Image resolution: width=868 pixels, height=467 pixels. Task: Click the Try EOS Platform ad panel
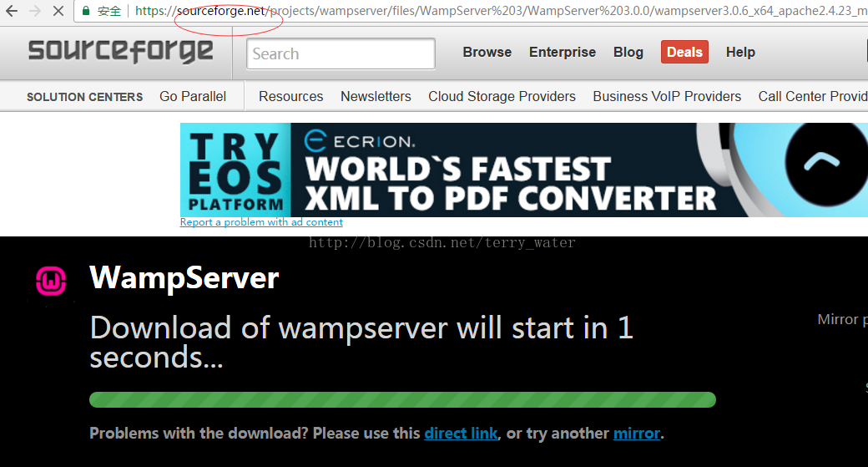pyautogui.click(x=235, y=170)
